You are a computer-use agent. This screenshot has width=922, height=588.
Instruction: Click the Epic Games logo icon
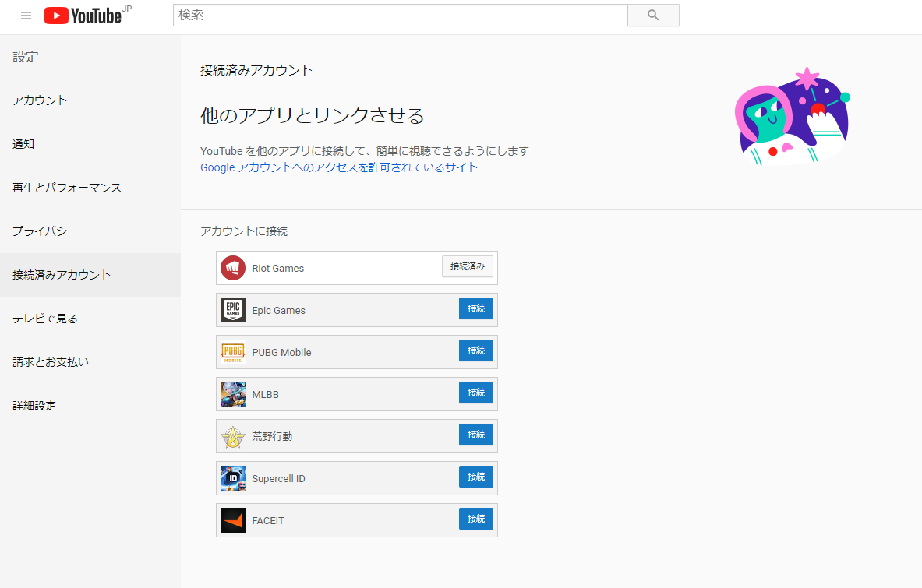[233, 310]
